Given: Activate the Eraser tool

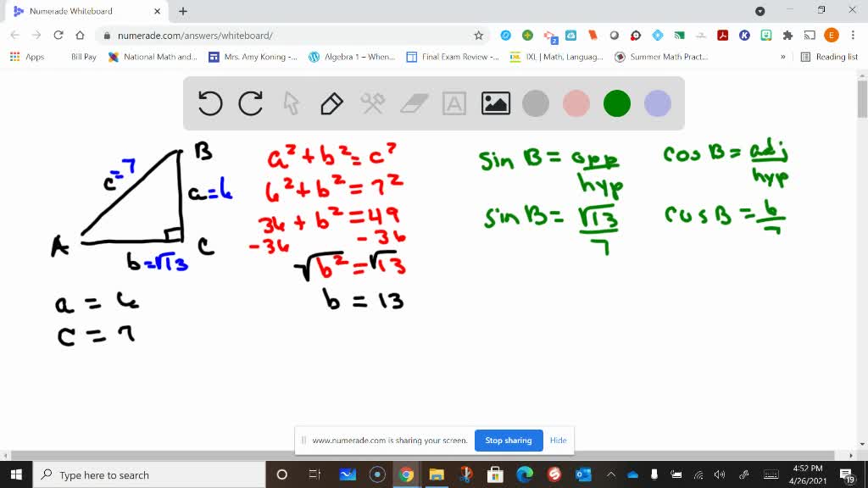Looking at the screenshot, I should (x=413, y=103).
